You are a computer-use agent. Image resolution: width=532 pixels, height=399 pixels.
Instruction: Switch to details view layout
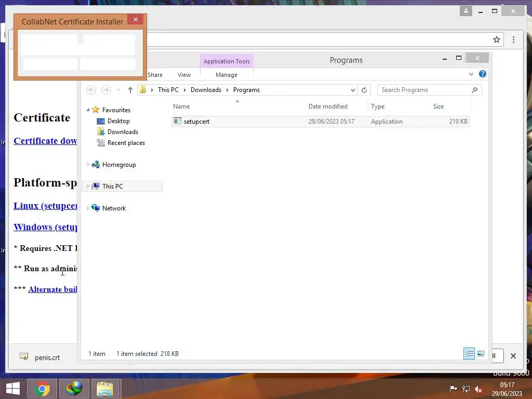(469, 353)
